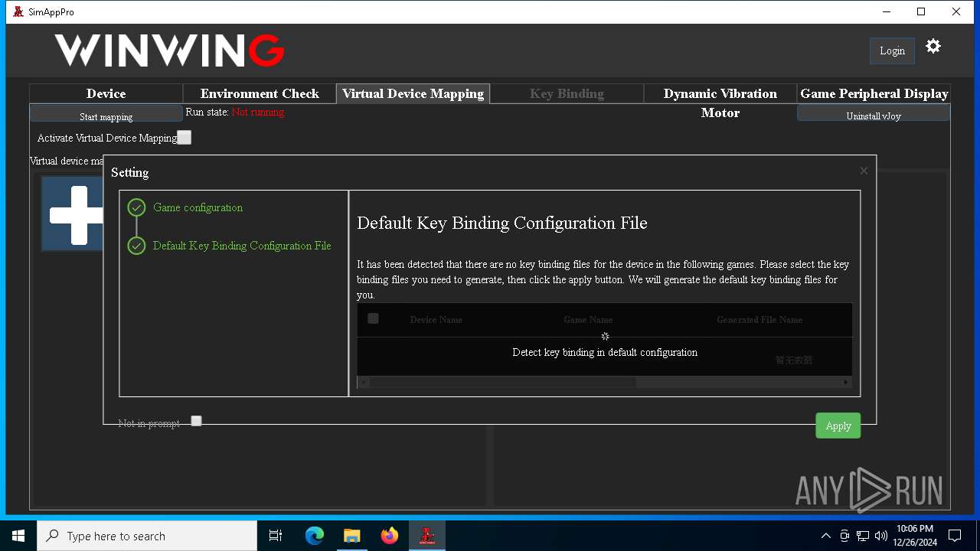Viewport: 980px width, 551px height.
Task: Click the Login button
Action: tap(892, 51)
